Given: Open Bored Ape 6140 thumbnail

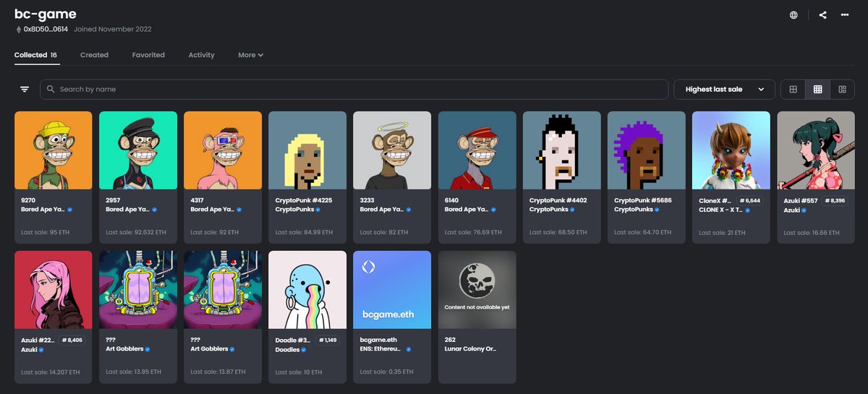Looking at the screenshot, I should tap(477, 150).
